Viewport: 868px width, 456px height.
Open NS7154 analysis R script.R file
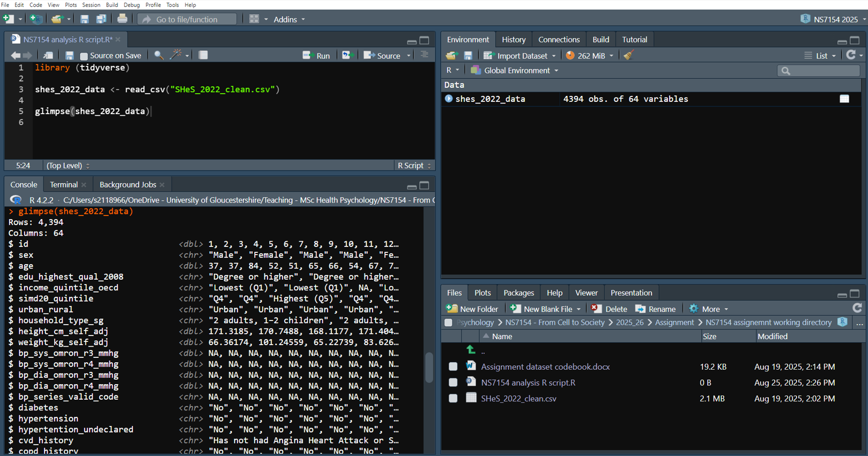528,383
